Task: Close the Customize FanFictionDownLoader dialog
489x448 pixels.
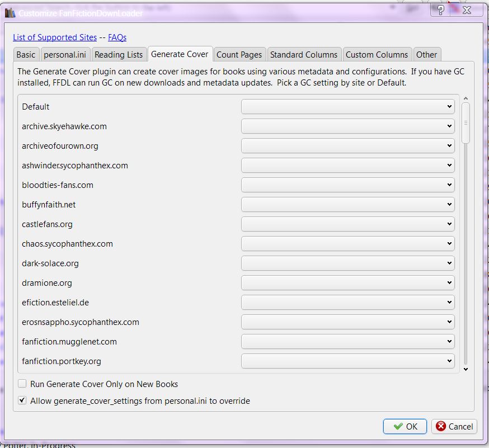Action: click(467, 10)
